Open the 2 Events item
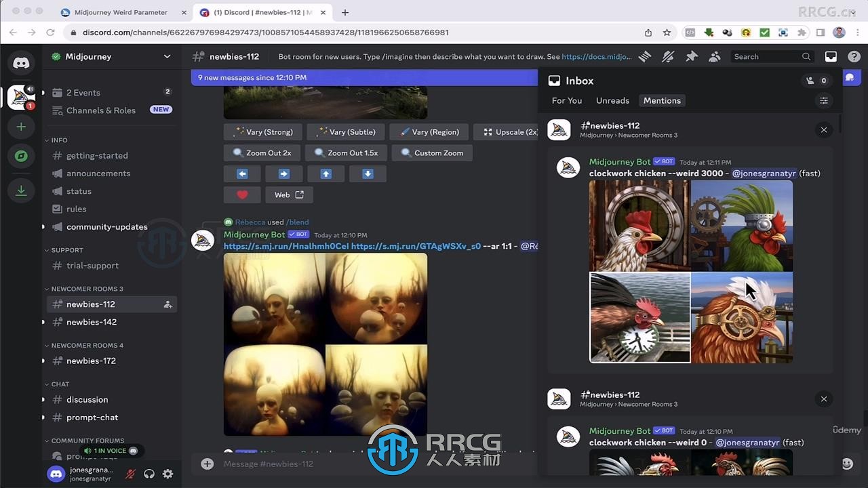Screen dimensions: 868x488 point(112,93)
